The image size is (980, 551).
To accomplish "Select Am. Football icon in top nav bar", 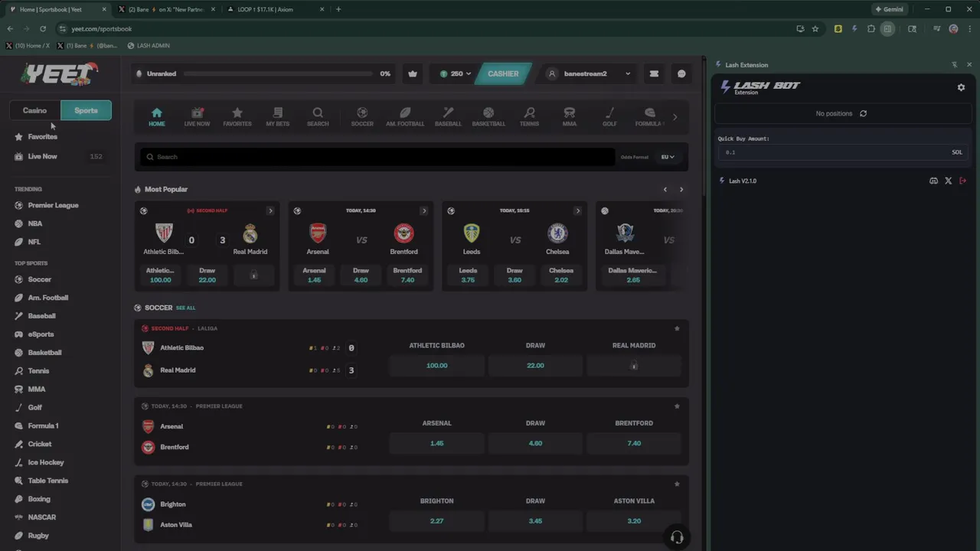I will click(405, 116).
